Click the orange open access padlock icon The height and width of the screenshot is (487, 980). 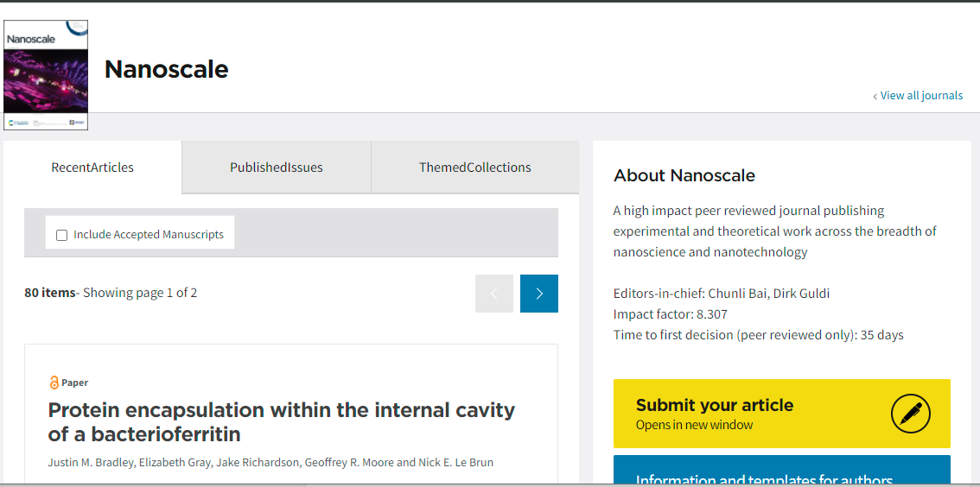(x=54, y=383)
